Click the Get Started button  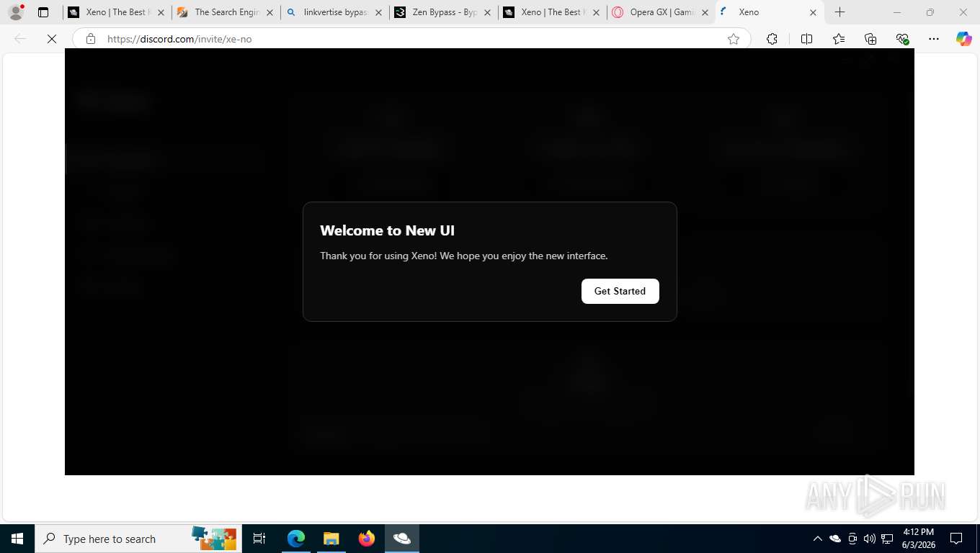tap(620, 291)
